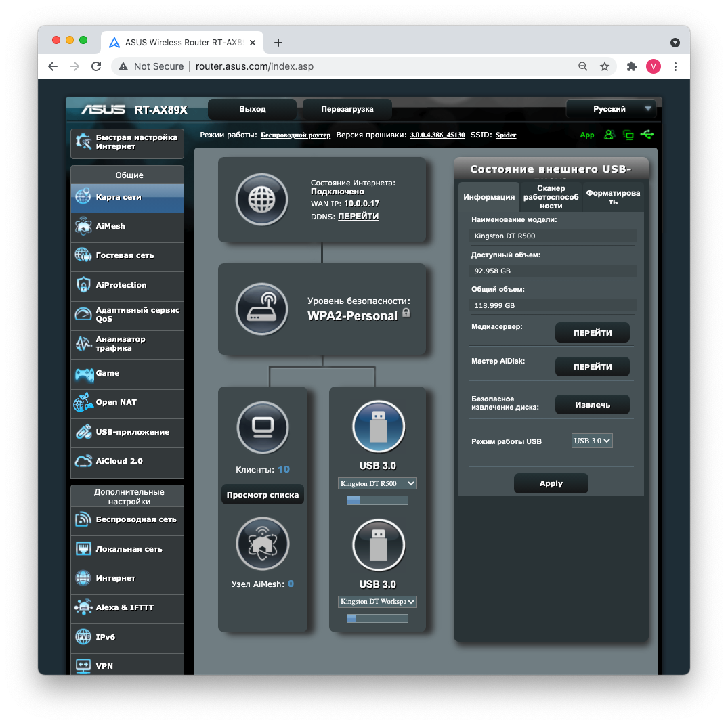The height and width of the screenshot is (725, 728).
Task: Open Game sidebar item
Action: pyautogui.click(x=127, y=374)
